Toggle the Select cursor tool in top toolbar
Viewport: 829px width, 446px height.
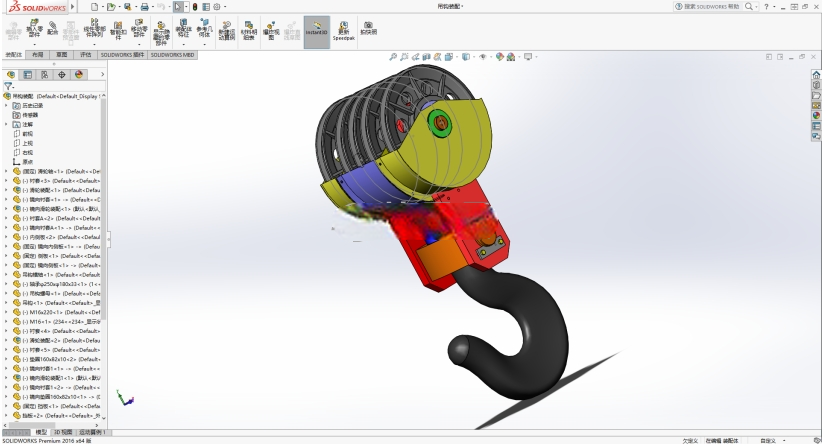(178, 7)
